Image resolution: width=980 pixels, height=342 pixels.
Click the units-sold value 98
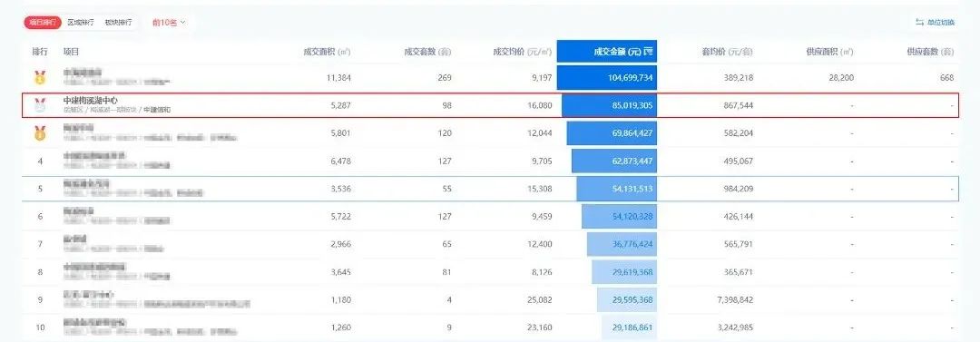pyautogui.click(x=446, y=105)
